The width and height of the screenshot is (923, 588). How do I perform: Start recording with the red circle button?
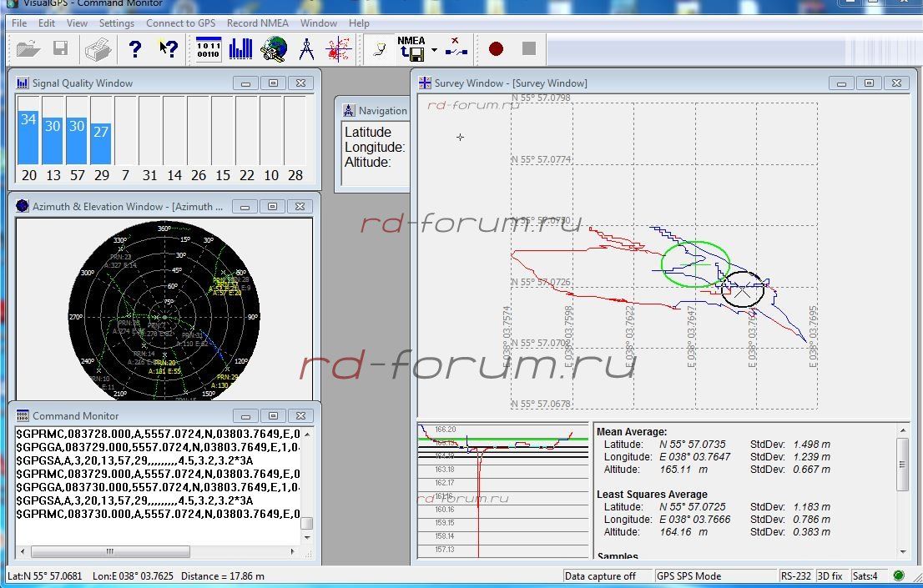click(497, 49)
